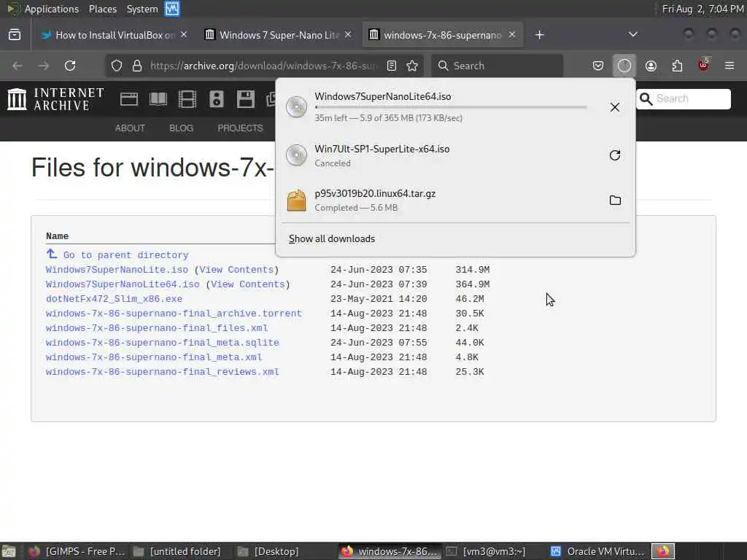This screenshot has width=747, height=560.
Task: Click the VirtualBox launcher in top panel
Action: tap(172, 9)
